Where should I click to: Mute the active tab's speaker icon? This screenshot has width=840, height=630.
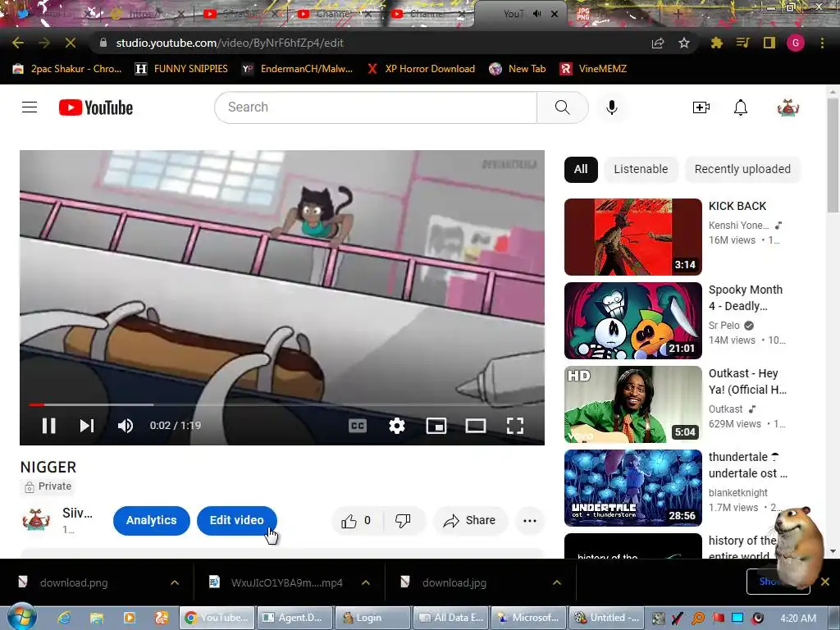(536, 14)
